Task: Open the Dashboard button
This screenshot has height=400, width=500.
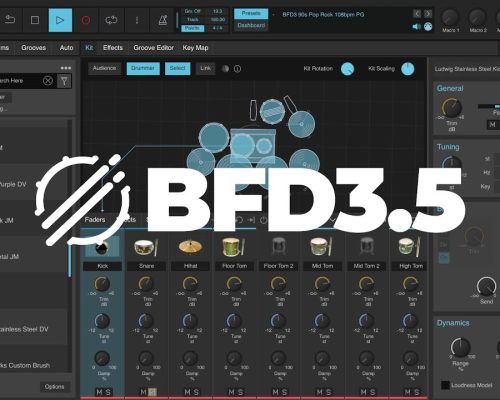Action: coord(251,25)
